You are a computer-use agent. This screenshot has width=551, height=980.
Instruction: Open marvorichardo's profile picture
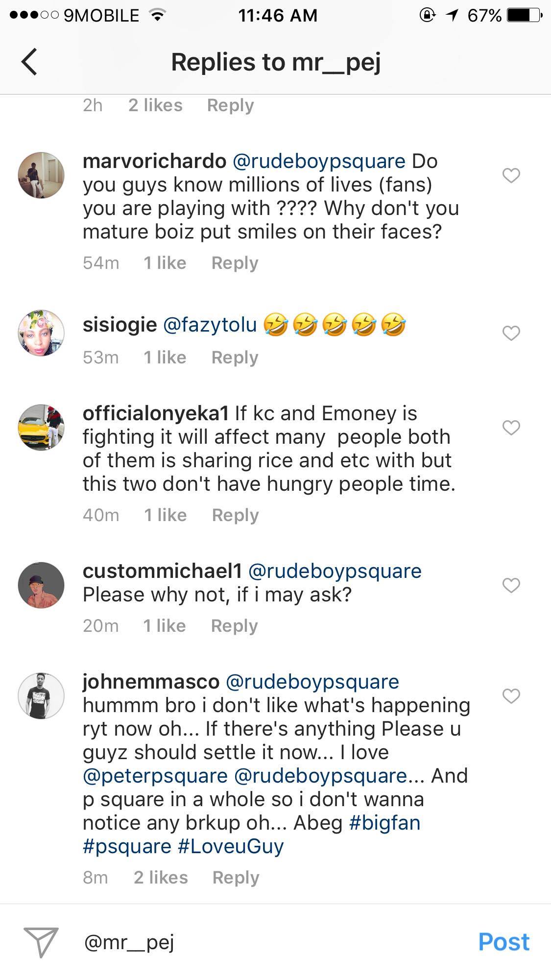(41, 175)
